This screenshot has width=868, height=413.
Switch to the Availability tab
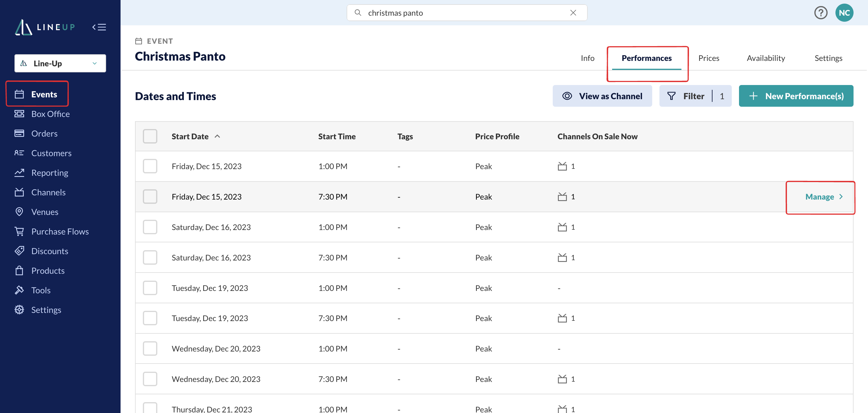click(x=766, y=58)
